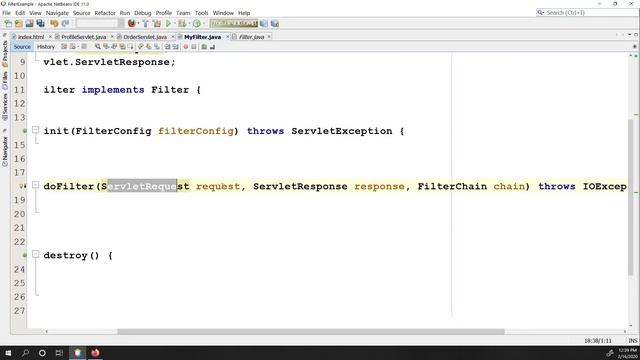
Task: Click the Comment lines icon
Action: (x=204, y=47)
